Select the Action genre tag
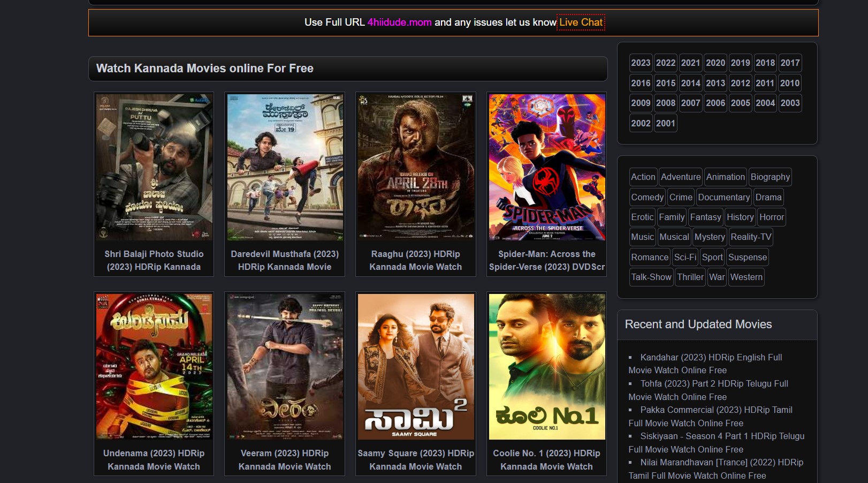The width and height of the screenshot is (868, 483). [643, 177]
